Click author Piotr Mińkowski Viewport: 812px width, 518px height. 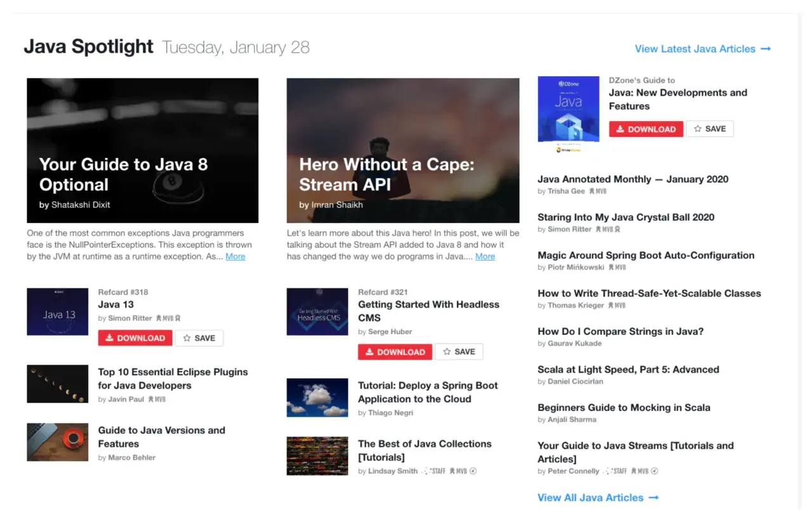(x=576, y=268)
